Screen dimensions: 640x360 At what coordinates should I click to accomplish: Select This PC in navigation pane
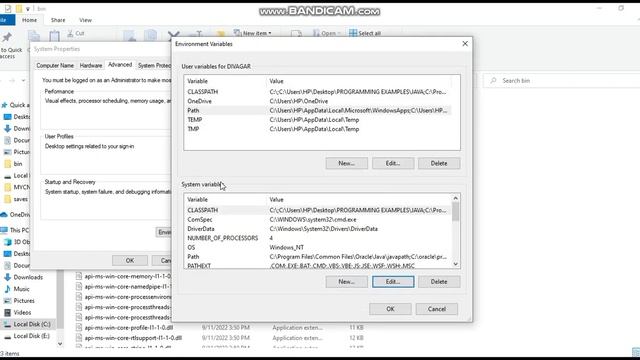tap(16, 230)
